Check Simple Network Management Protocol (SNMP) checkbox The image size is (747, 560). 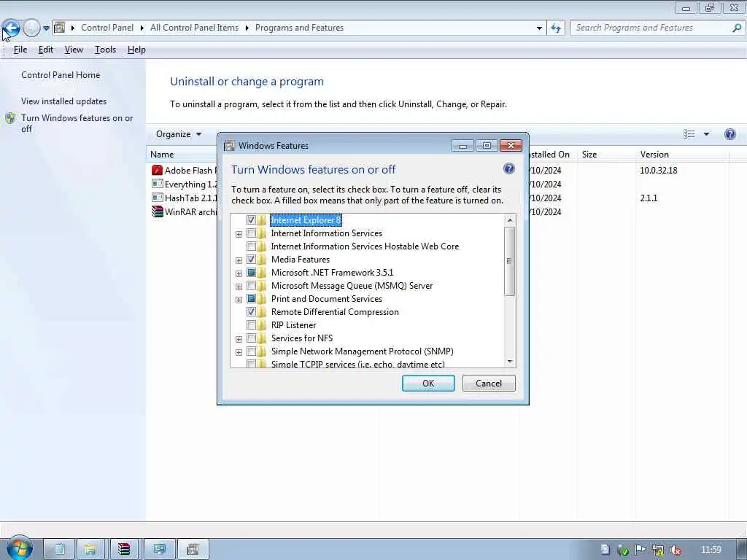[251, 351]
